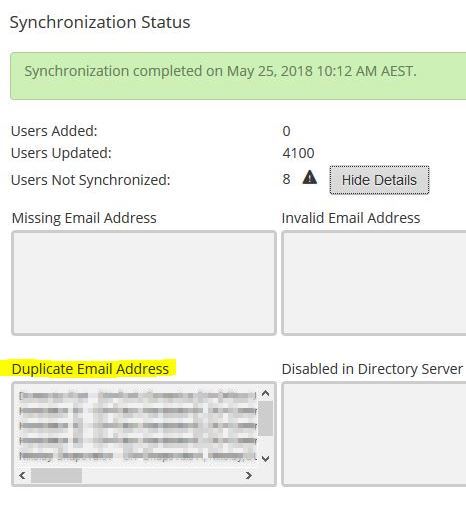Click the Users Updated value 4100
This screenshot has width=466, height=506.
click(x=298, y=153)
